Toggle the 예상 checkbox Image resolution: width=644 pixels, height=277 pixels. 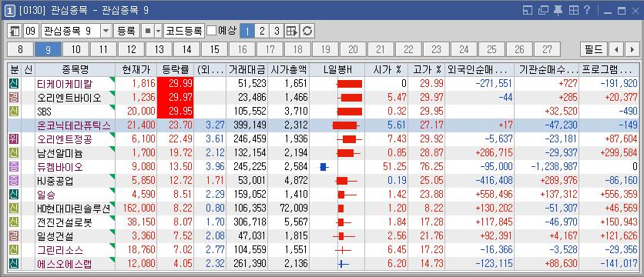click(212, 31)
